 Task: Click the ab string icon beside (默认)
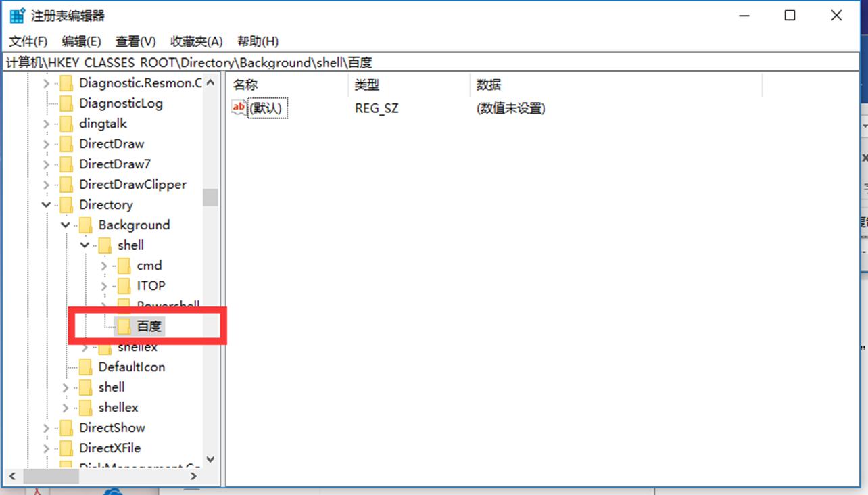[238, 107]
